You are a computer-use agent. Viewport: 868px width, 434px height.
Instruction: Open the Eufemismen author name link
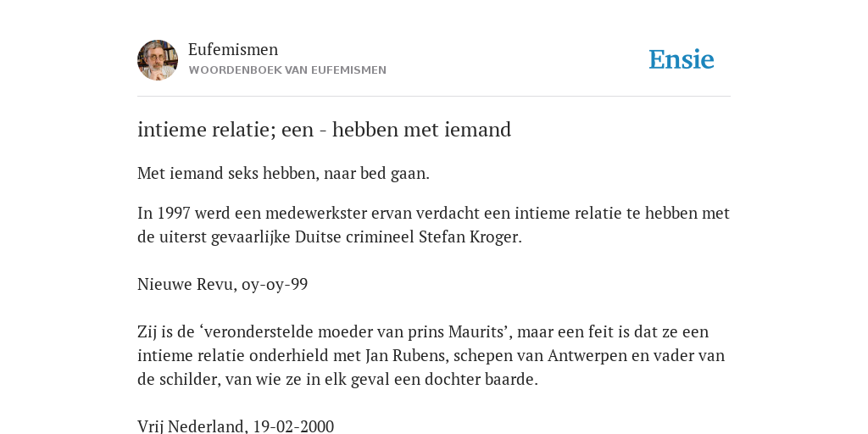click(233, 50)
